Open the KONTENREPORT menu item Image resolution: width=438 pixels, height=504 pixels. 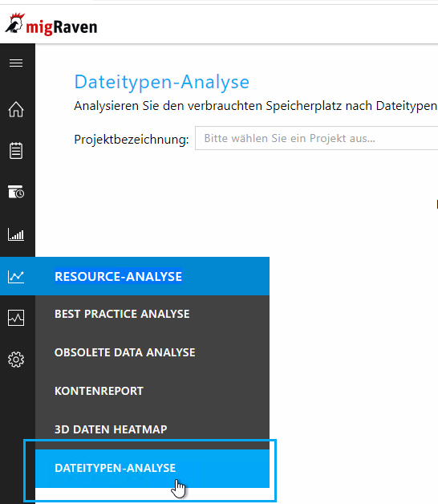(99, 391)
